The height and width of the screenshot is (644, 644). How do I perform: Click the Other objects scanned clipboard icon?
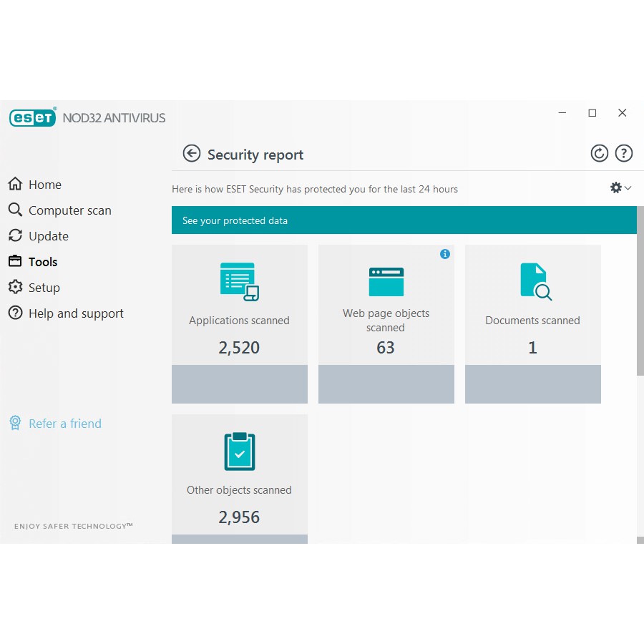239,452
